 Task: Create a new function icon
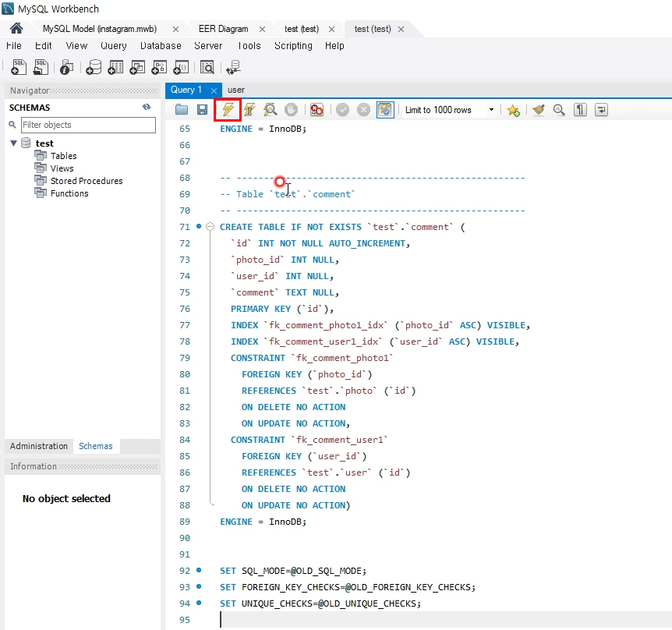(x=181, y=67)
